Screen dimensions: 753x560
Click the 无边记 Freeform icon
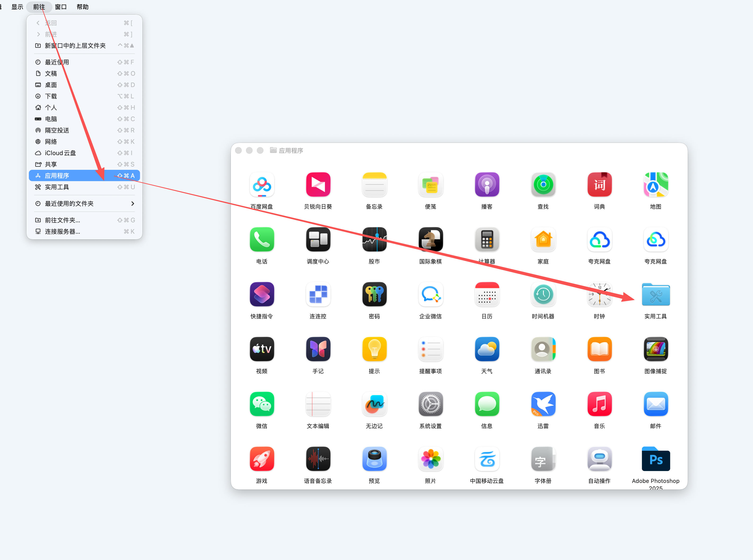click(374, 404)
